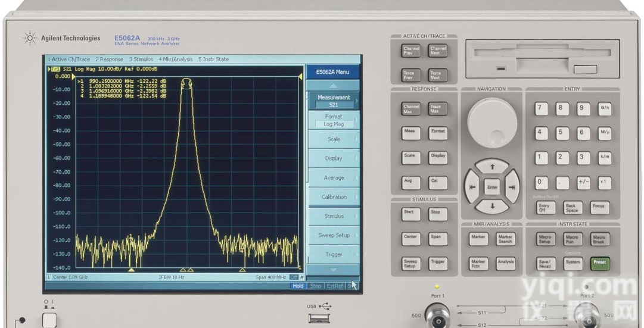This screenshot has height=328, width=644.
Task: Open the Format Log Mag softkey
Action: pyautogui.click(x=333, y=120)
